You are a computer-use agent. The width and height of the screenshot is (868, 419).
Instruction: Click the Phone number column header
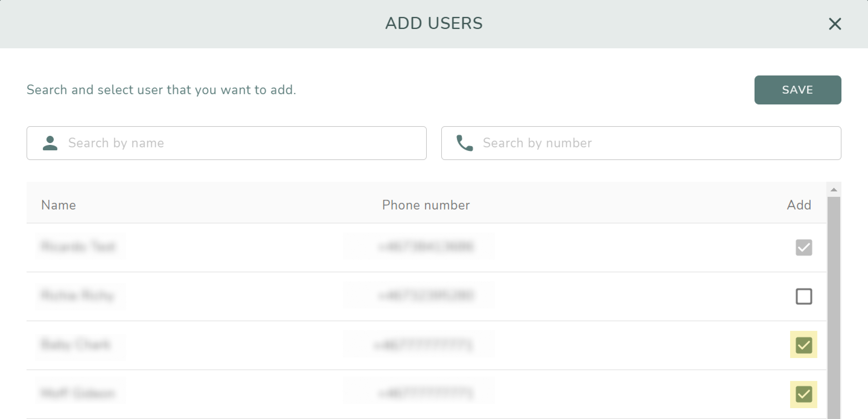coord(426,205)
